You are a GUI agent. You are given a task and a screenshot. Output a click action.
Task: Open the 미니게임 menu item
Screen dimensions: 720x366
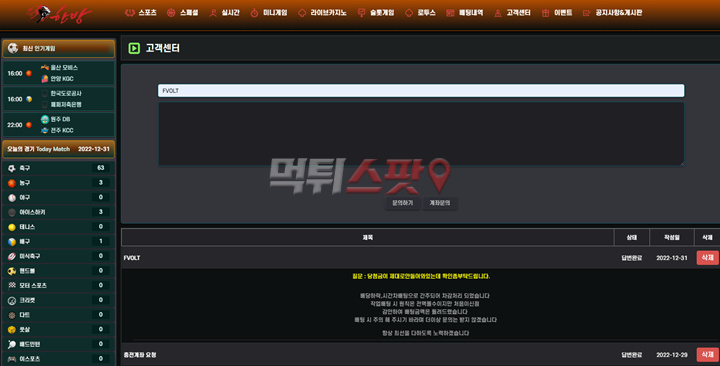click(x=269, y=13)
